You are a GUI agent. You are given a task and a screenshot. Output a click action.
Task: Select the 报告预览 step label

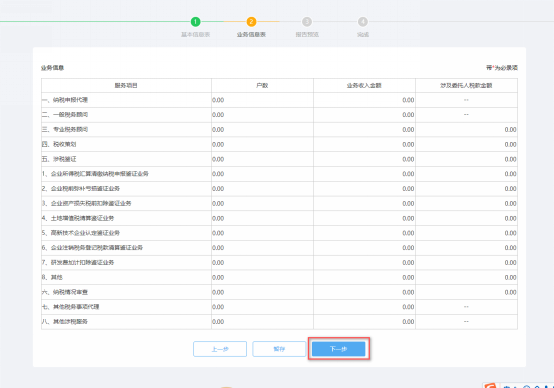[x=307, y=35]
